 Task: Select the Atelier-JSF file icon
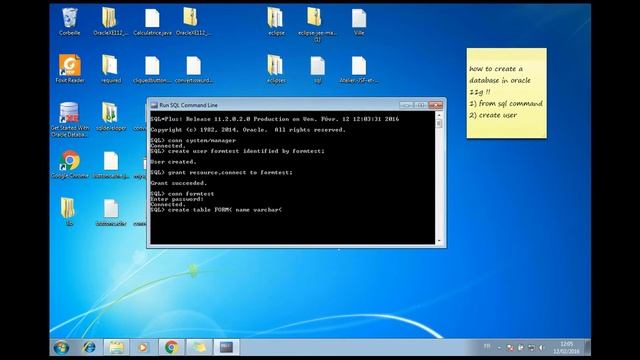pyautogui.click(x=359, y=69)
